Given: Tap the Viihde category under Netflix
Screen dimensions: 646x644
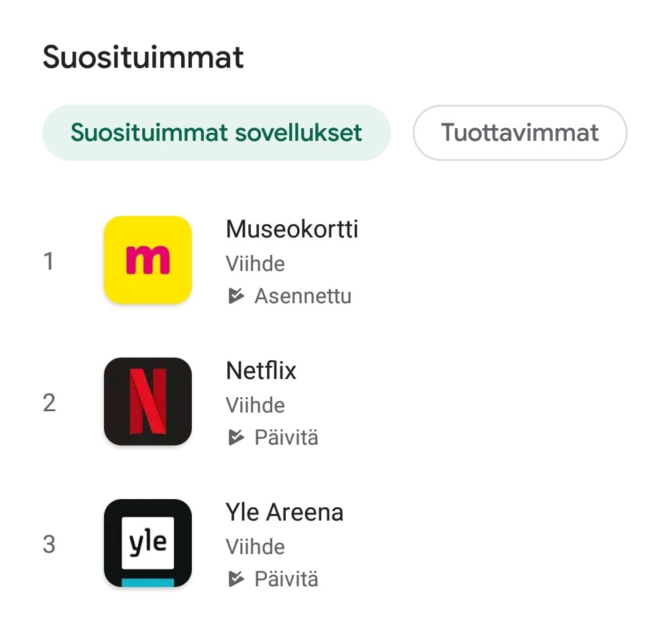Looking at the screenshot, I should [255, 405].
